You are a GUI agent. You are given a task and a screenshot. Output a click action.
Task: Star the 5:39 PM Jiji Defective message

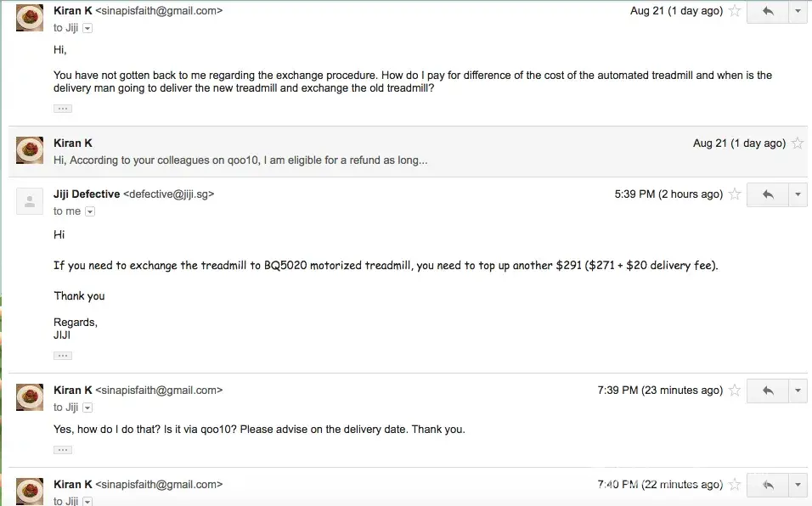[735, 194]
